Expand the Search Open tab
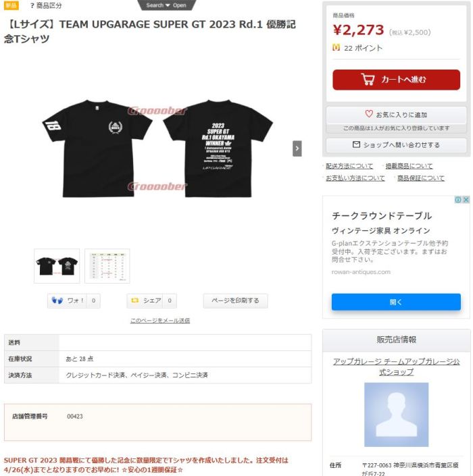This screenshot has width=473, height=476. point(166,5)
